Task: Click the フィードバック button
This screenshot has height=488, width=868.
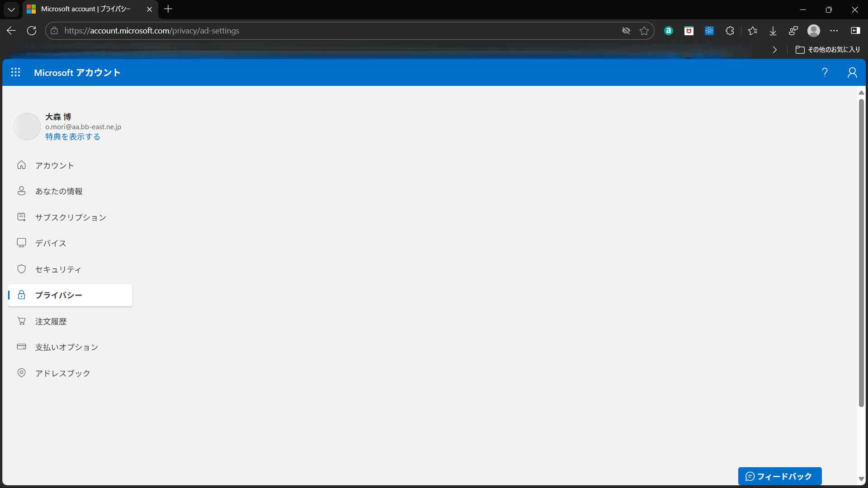Action: (x=780, y=476)
